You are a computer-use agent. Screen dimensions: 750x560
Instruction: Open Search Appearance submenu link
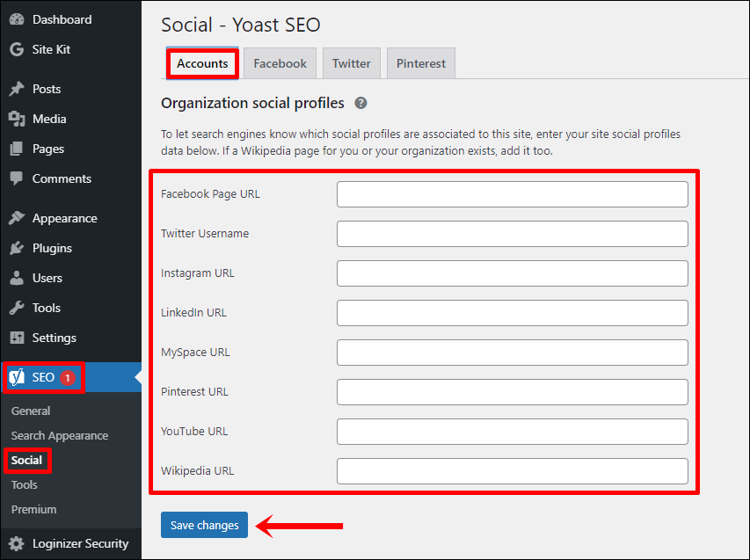(x=60, y=436)
